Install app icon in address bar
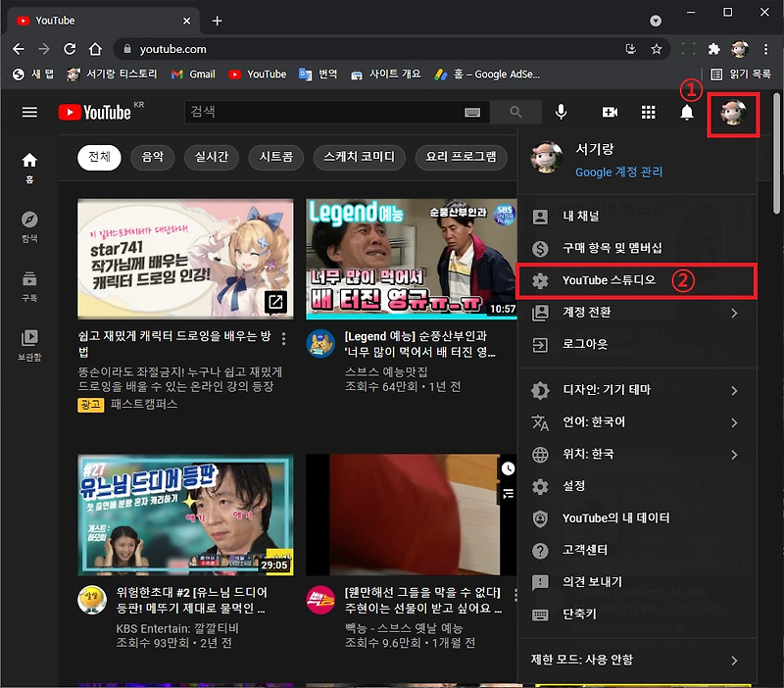784x688 pixels. pos(631,49)
